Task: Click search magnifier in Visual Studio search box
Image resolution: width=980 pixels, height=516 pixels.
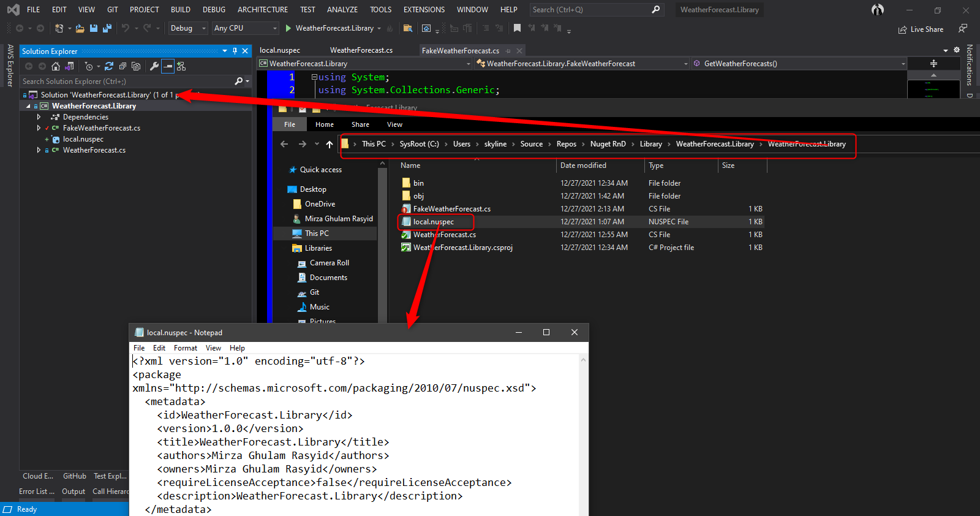Action: (656, 10)
